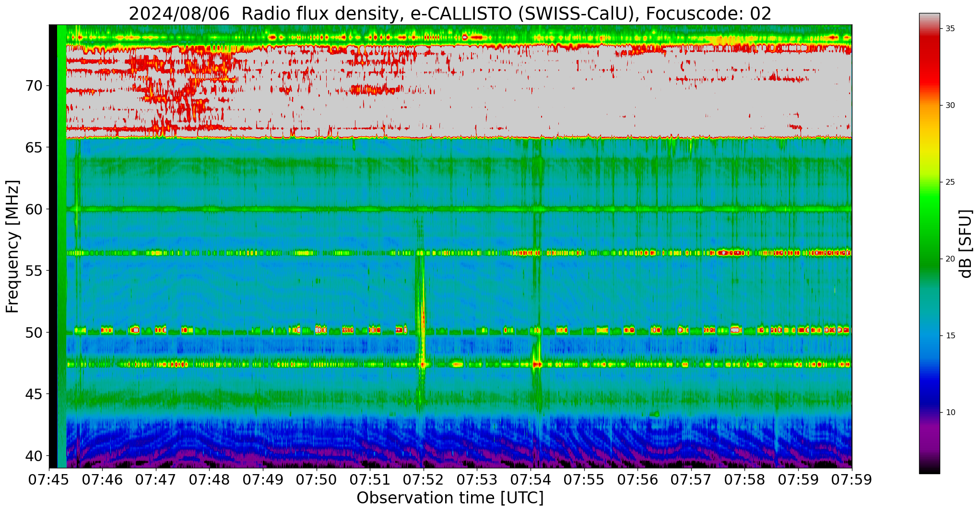This screenshot has width=980, height=512.
Task: Click the 07:50 time tick label
Action: pyautogui.click(x=317, y=480)
